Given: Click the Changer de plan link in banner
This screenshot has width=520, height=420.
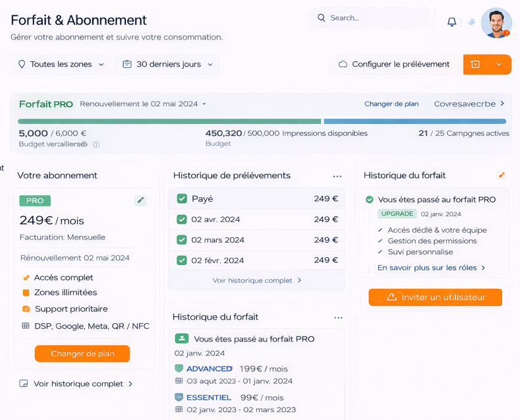Looking at the screenshot, I should (391, 104).
